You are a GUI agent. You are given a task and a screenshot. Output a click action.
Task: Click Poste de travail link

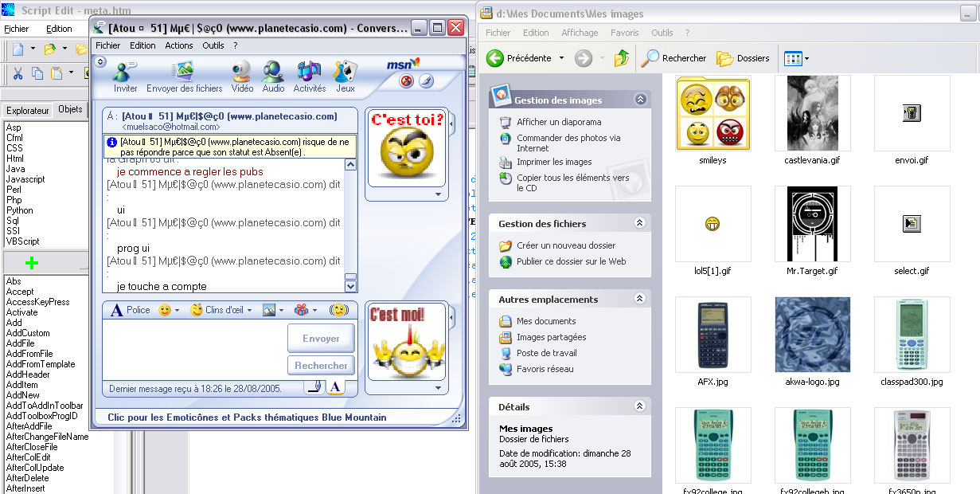click(x=545, y=353)
